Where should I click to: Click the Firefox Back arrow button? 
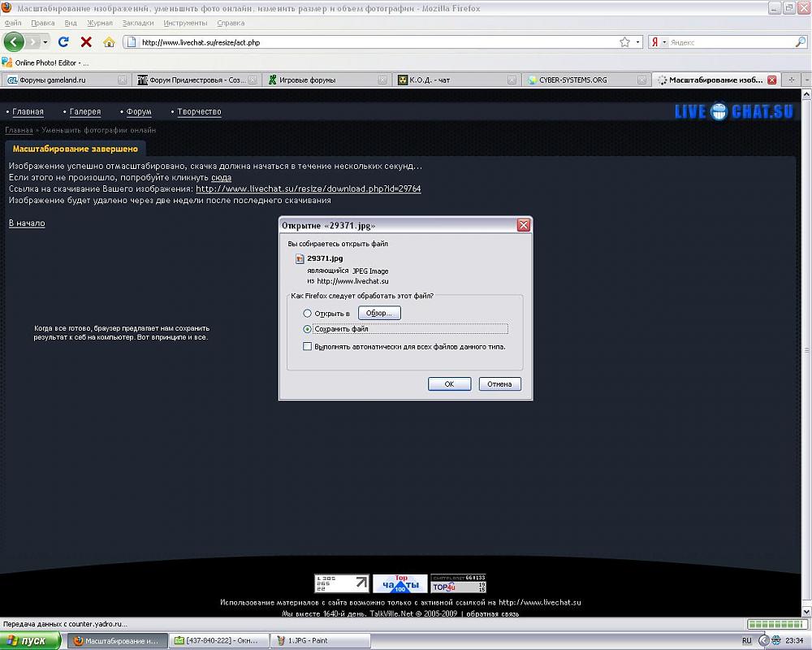pyautogui.click(x=14, y=41)
